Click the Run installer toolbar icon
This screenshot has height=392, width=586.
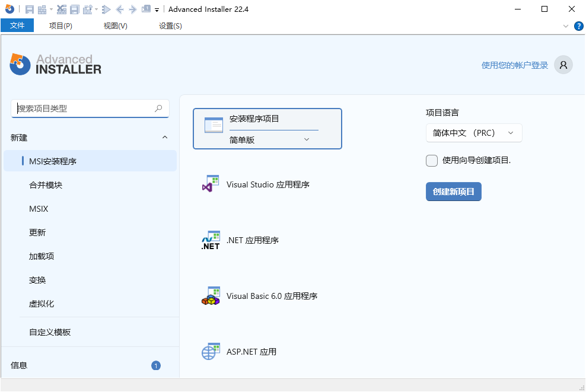(106, 9)
